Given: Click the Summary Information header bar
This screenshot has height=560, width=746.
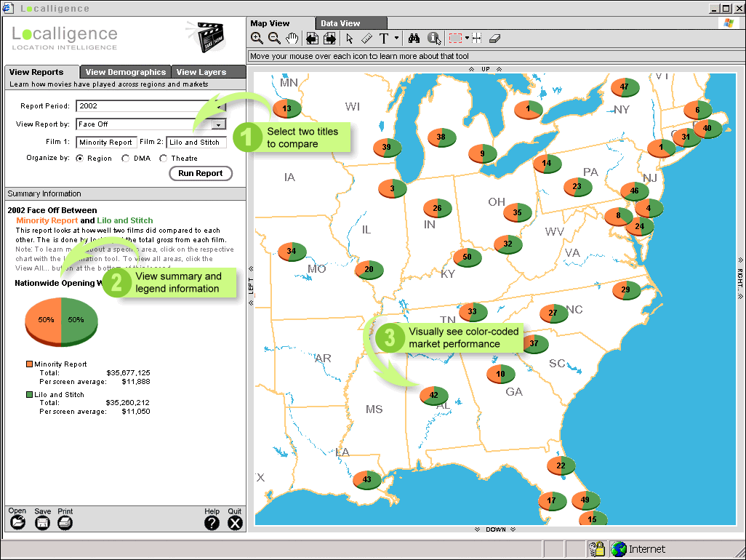Looking at the screenshot, I should (125, 193).
